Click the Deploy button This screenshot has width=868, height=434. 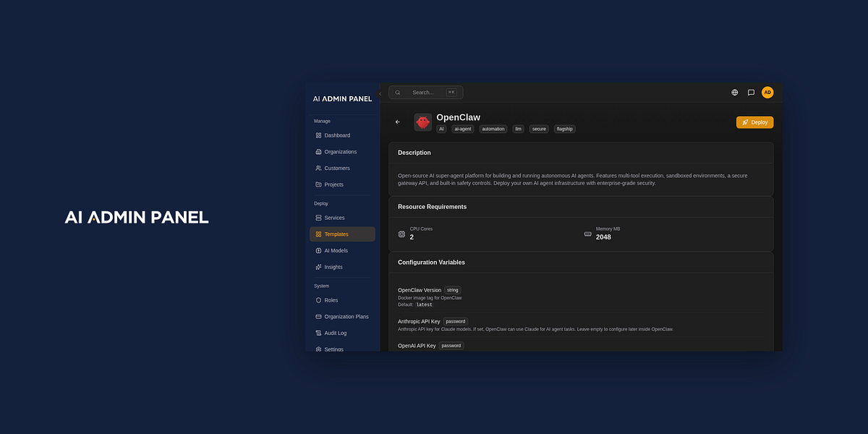tap(754, 122)
